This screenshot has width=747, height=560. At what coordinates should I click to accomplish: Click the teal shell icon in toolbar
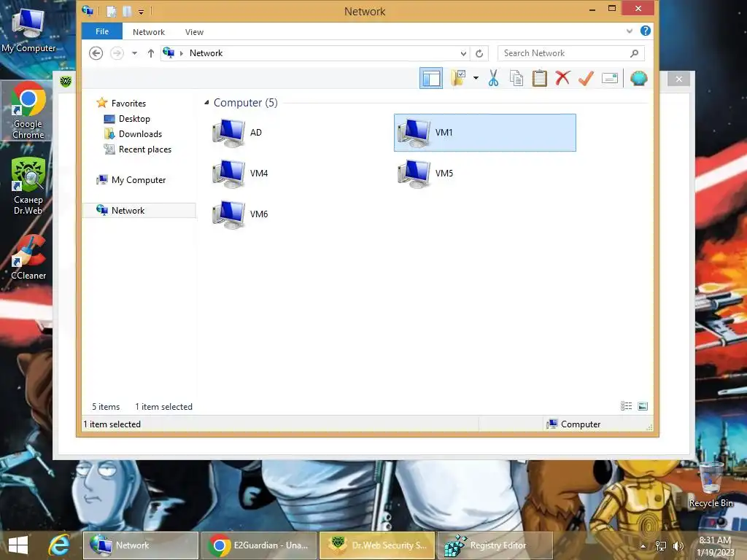[638, 78]
